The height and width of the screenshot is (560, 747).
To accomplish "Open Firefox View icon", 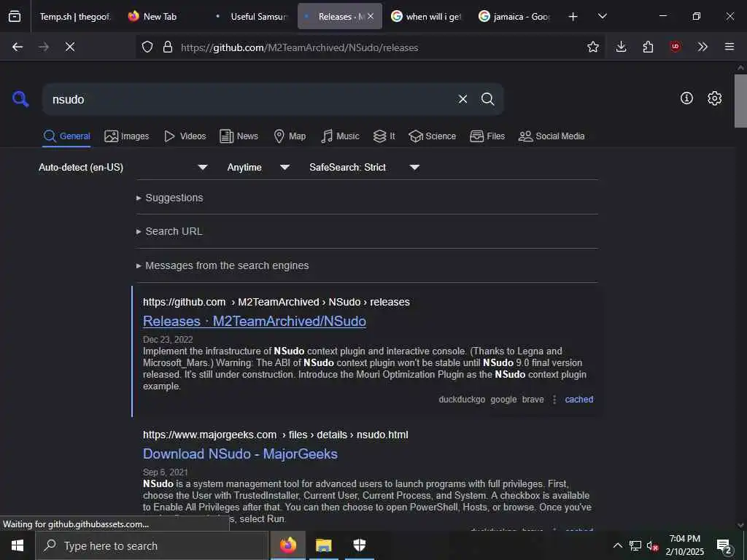I will 15,16.
